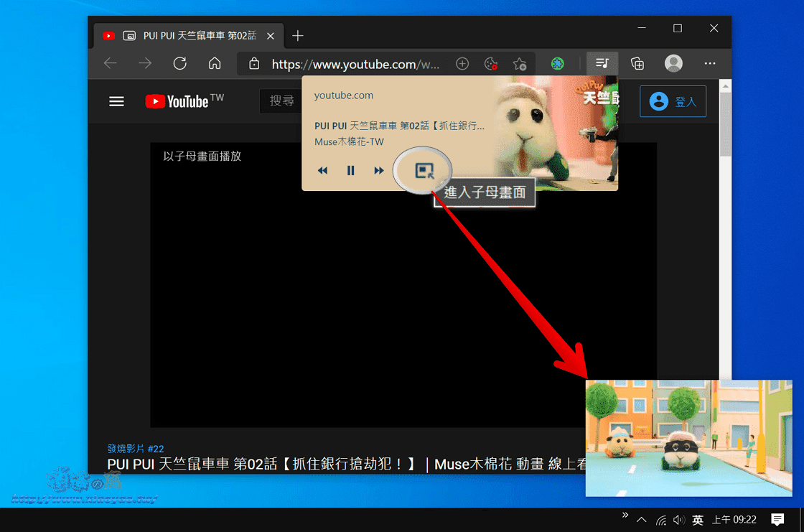Select the PUI PUI 天竺鼠車車 tab
This screenshot has width=804, height=532.
pos(189,36)
